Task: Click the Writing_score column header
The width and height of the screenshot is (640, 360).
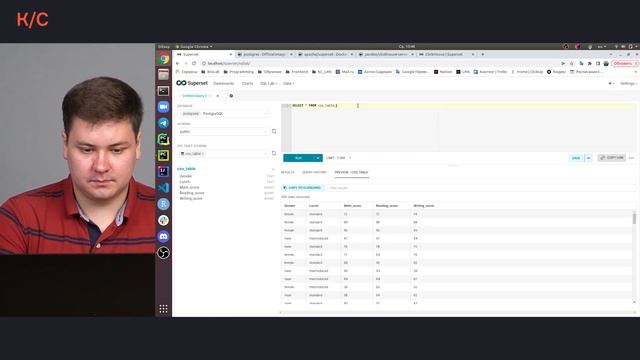Action: tap(424, 206)
